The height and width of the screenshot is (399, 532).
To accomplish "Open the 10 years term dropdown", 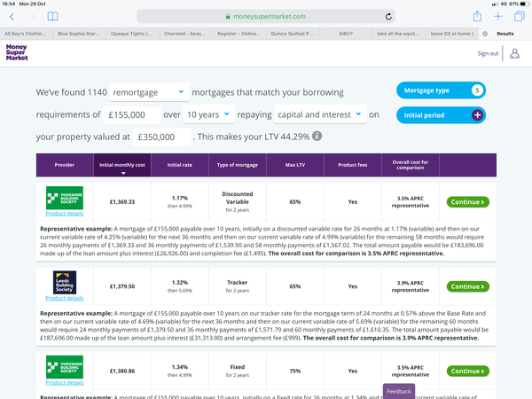I will (x=208, y=114).
